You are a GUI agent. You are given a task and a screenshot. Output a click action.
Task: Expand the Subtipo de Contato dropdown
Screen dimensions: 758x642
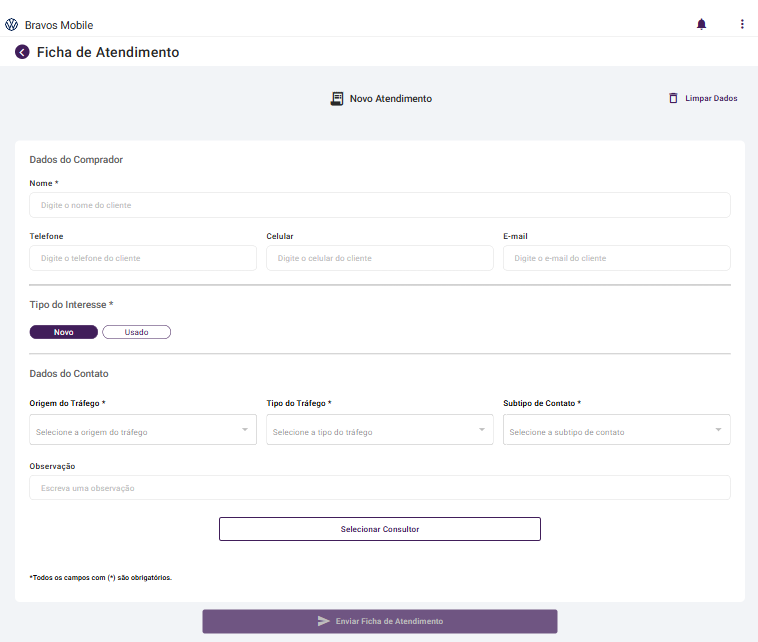pyautogui.click(x=617, y=430)
